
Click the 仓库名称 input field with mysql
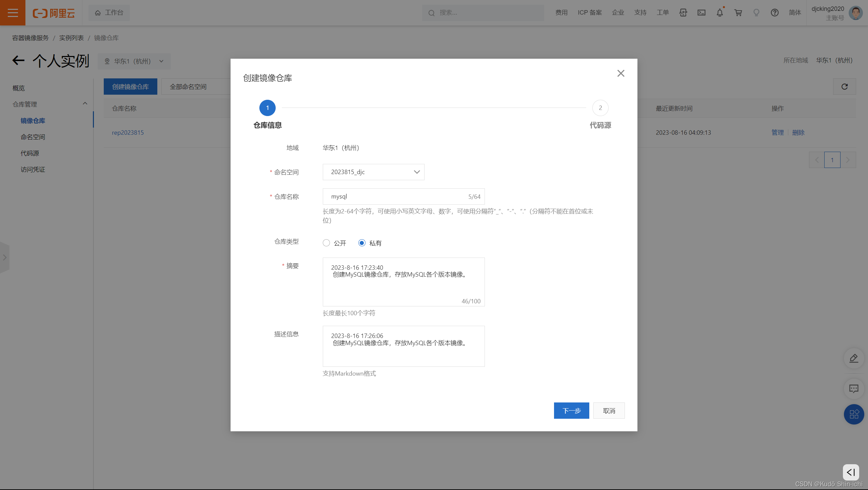pyautogui.click(x=397, y=197)
